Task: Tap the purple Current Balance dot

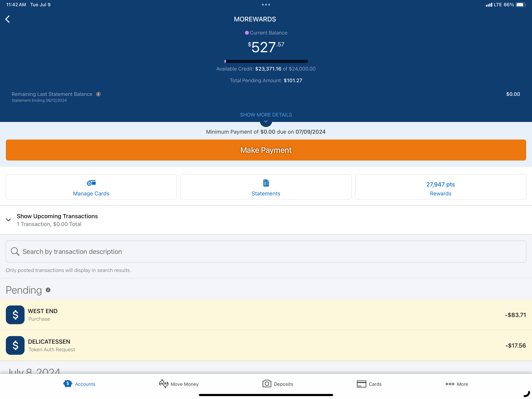Action: 247,33
